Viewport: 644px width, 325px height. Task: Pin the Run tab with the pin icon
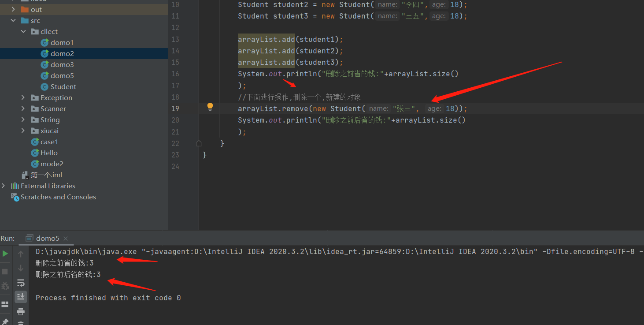5,321
